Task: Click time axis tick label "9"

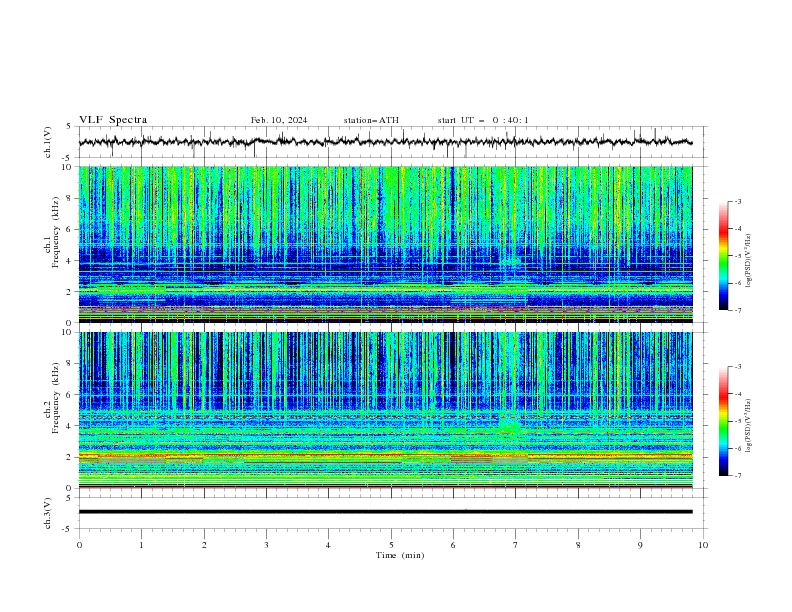Action: [640, 545]
